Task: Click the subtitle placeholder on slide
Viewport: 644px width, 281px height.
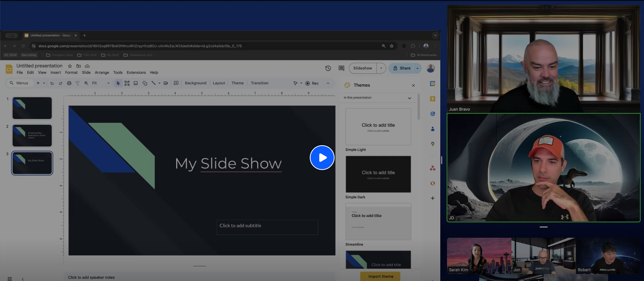Action: tap(267, 227)
